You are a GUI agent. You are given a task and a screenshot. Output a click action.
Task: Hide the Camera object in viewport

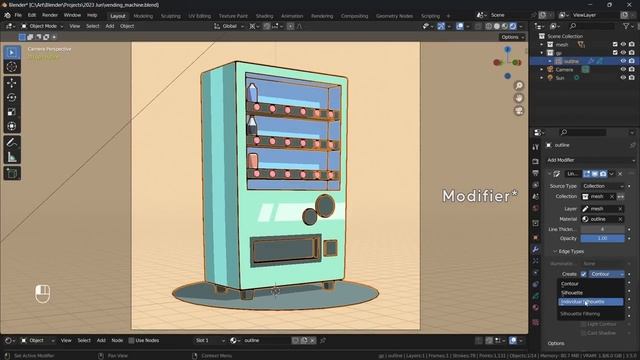(623, 69)
